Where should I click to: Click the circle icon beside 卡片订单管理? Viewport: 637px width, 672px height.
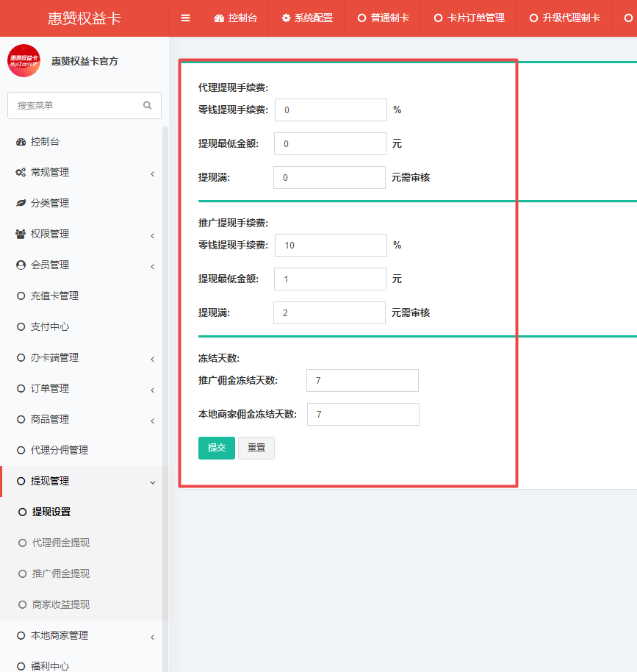[438, 18]
